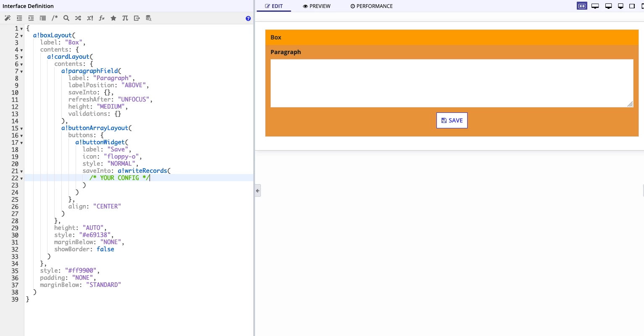This screenshot has height=336, width=644.
Task: Click the pi constant toolbar icon
Action: pyautogui.click(x=125, y=18)
